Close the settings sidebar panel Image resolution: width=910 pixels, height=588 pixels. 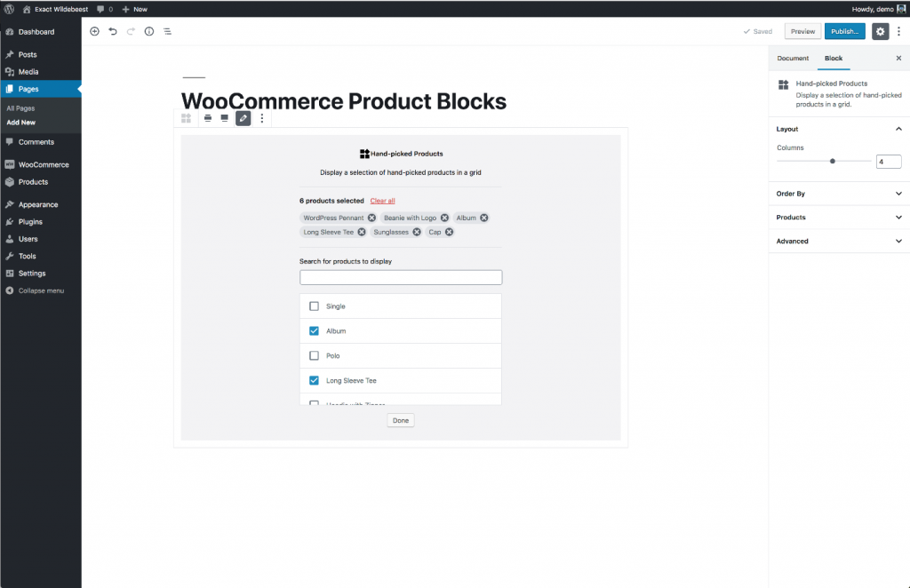point(898,58)
